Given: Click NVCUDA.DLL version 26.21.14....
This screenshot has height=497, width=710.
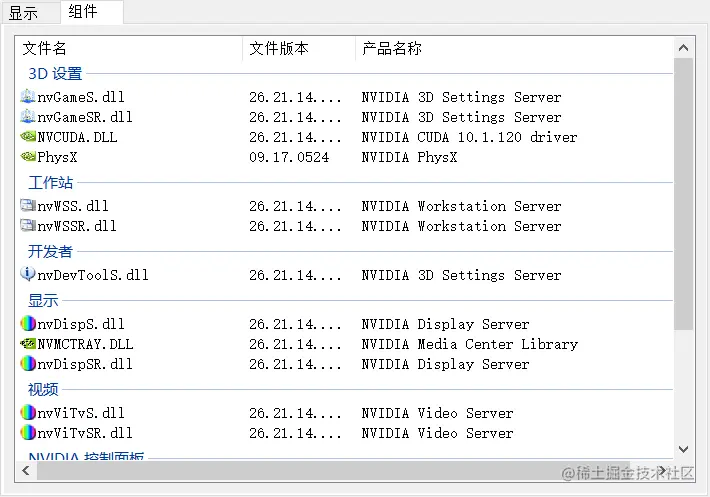Looking at the screenshot, I should 295,137.
